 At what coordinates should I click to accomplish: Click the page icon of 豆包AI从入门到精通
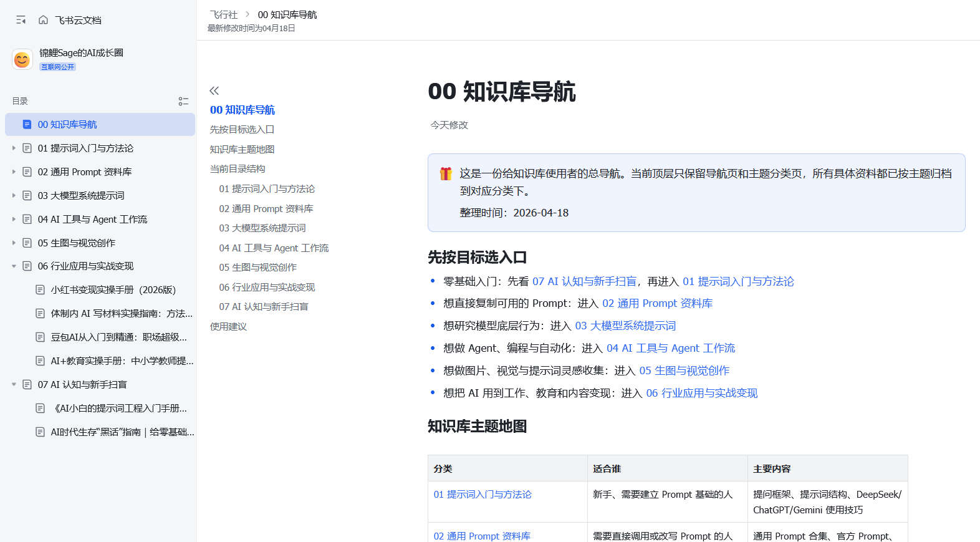[x=40, y=337]
